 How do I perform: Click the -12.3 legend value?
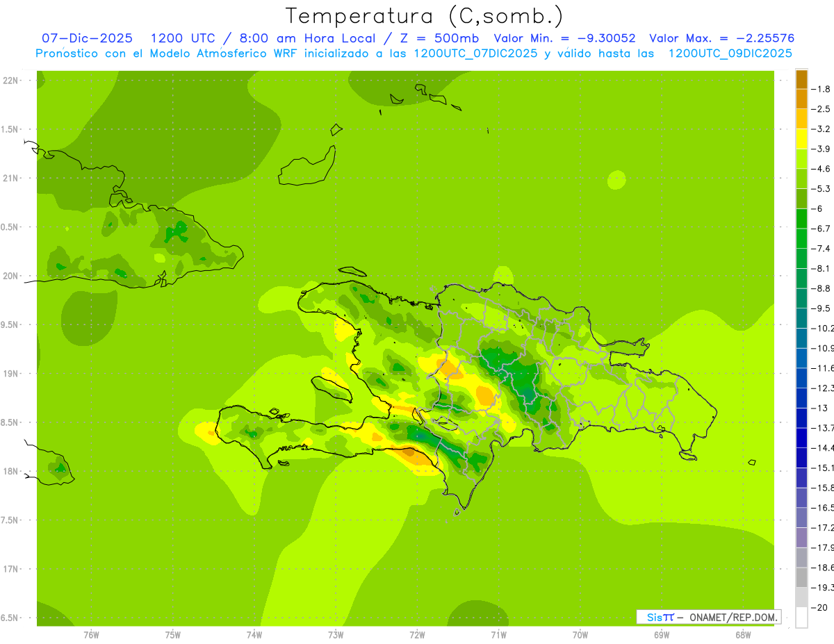821,388
